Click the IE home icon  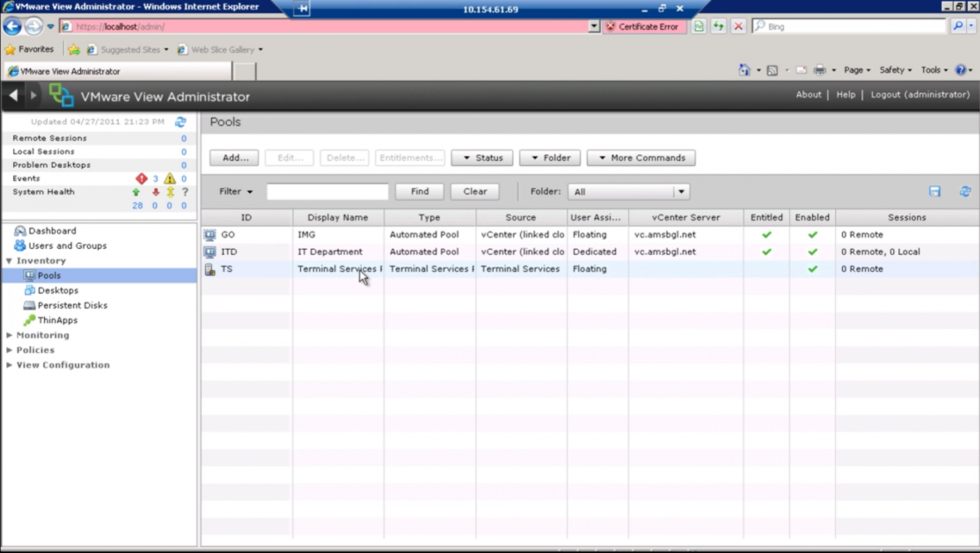tap(744, 70)
